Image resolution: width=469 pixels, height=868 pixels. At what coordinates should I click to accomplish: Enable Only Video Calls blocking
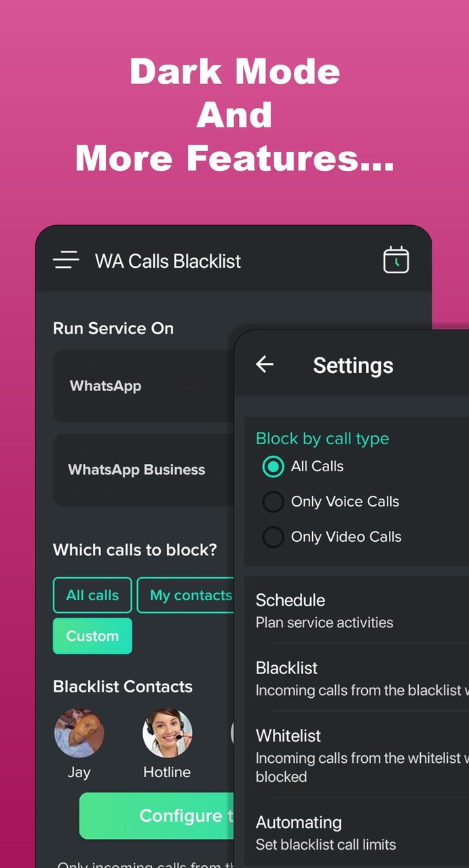pos(273,537)
